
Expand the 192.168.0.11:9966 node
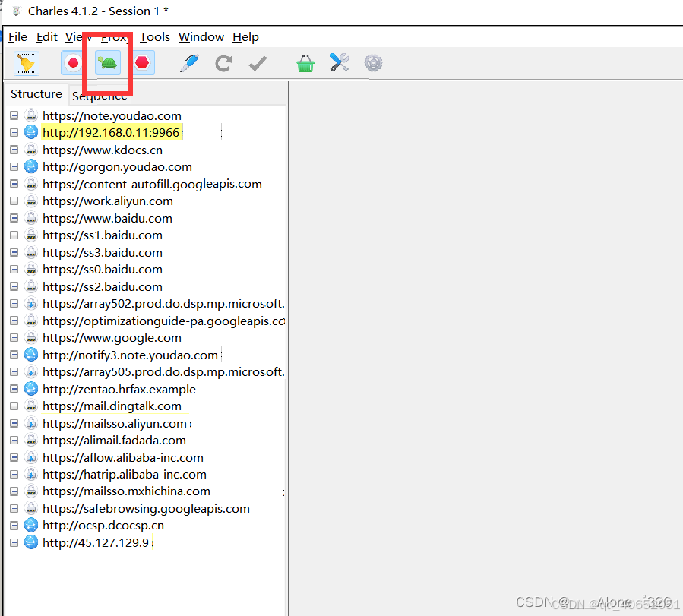click(x=14, y=132)
